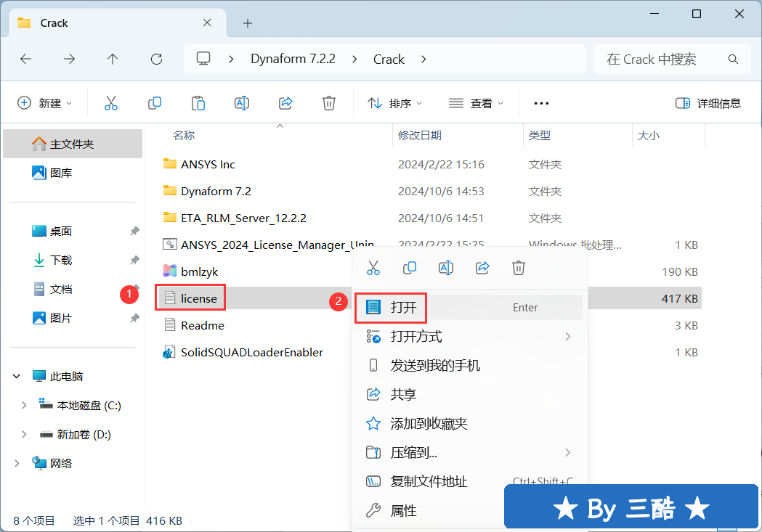Select 复制文件地址 in context menu
This screenshot has width=762, height=532.
click(x=469, y=481)
